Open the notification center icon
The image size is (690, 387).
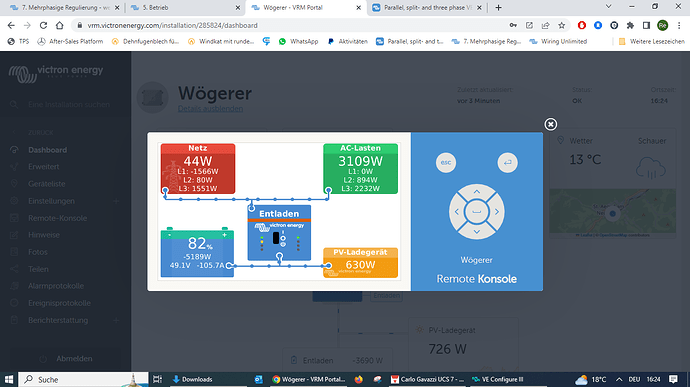click(673, 379)
